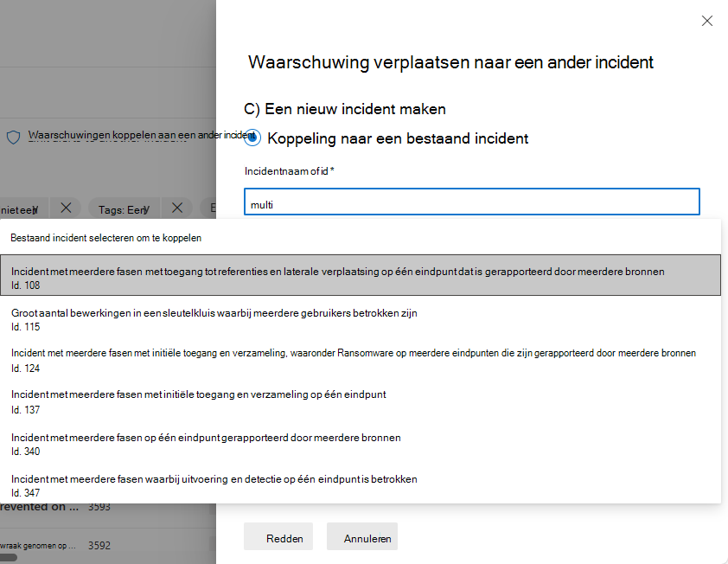Click the 'Incidentnaam of id' input field
Screen dimensions: 728x564
pos(472,202)
